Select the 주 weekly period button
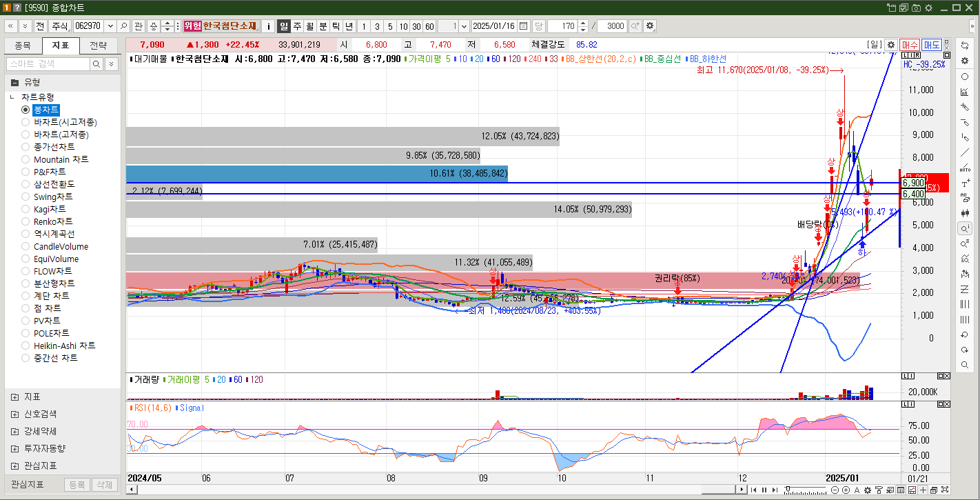 point(297,26)
